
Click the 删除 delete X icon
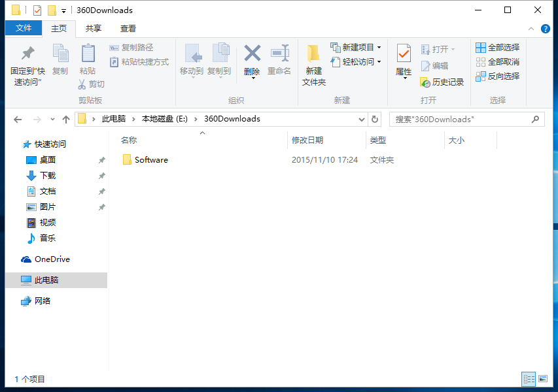(252, 54)
